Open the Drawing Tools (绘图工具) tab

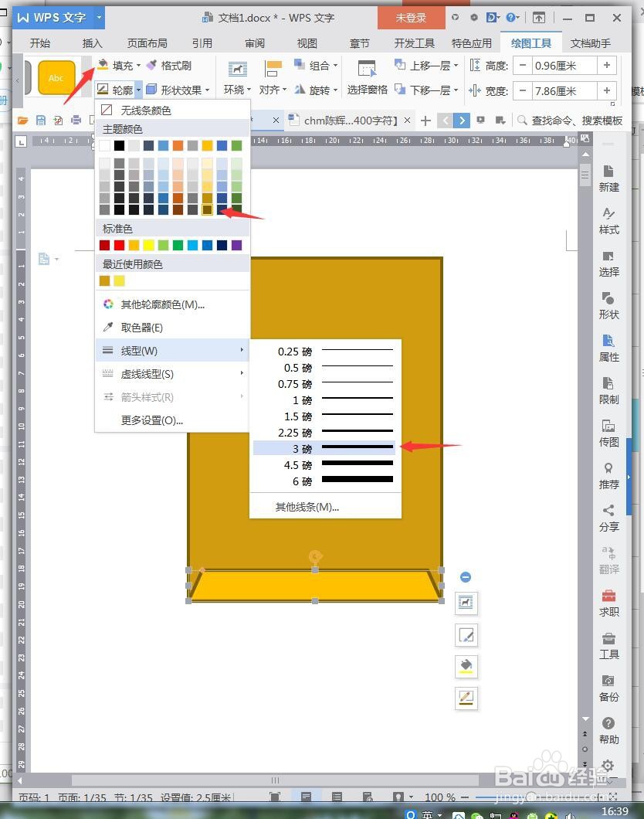[530, 42]
